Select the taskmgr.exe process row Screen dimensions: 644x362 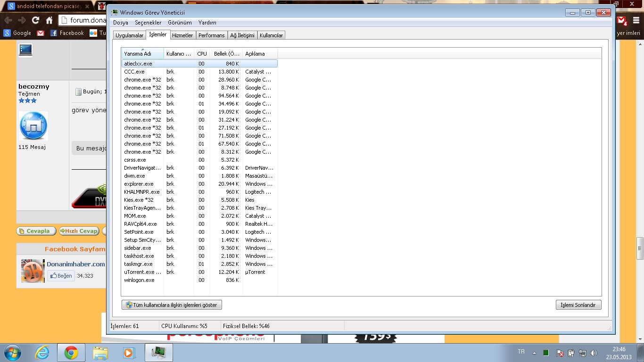click(x=199, y=264)
